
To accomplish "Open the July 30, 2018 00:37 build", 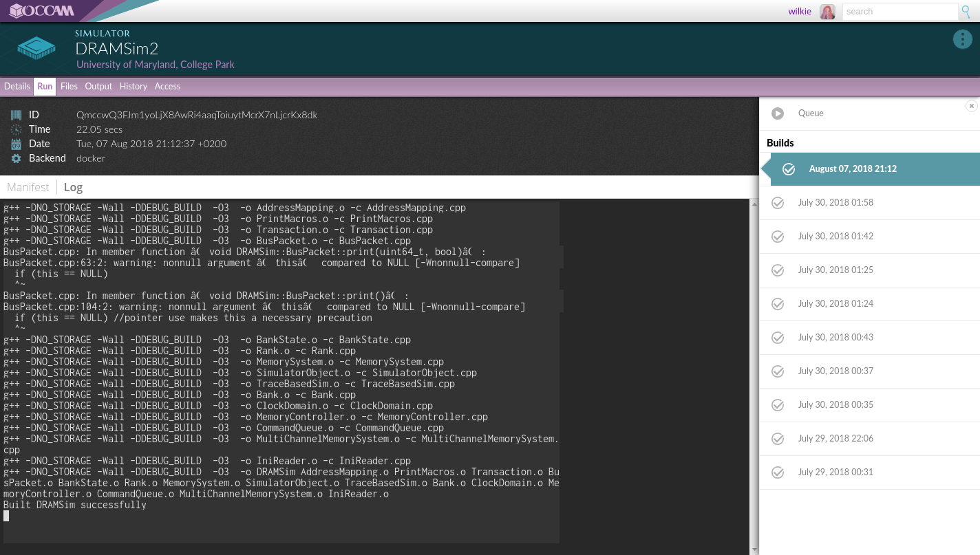I will coord(870,371).
